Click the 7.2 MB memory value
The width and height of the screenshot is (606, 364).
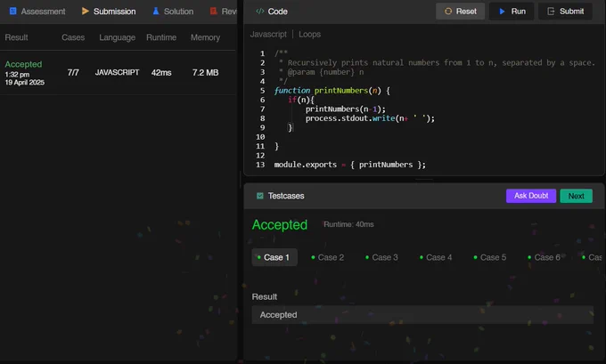tap(205, 73)
